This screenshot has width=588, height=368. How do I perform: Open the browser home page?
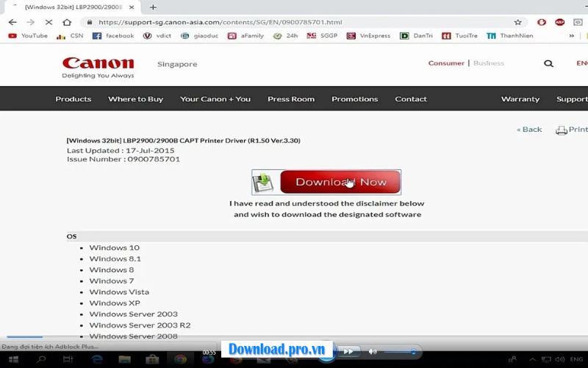coord(67,22)
